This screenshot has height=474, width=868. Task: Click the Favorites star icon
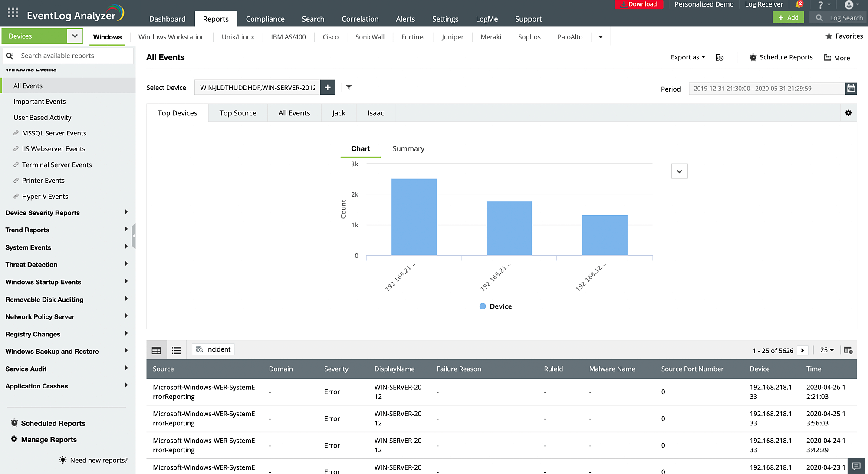coord(828,36)
